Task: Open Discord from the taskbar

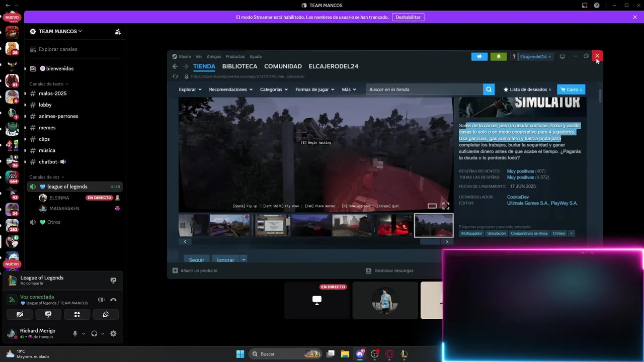Action: coord(360,354)
